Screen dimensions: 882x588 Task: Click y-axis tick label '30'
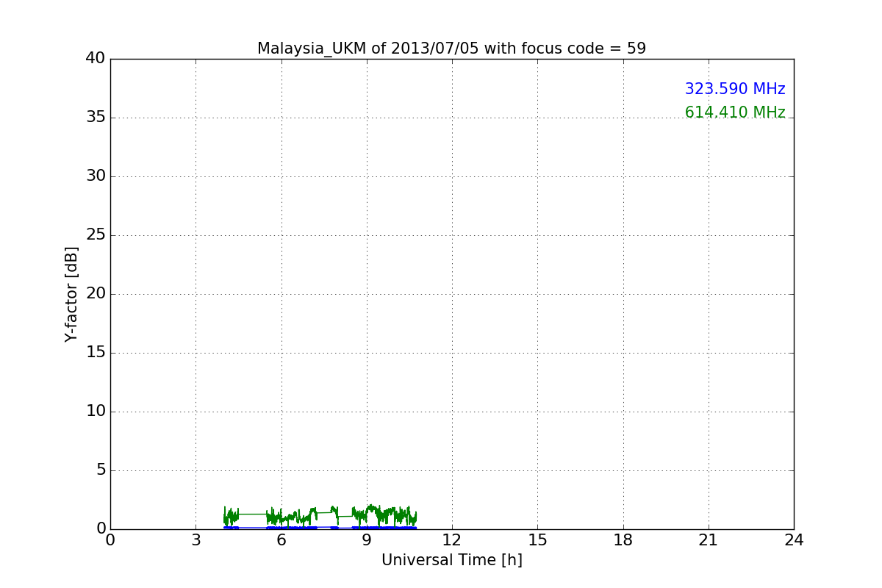pyautogui.click(x=96, y=176)
